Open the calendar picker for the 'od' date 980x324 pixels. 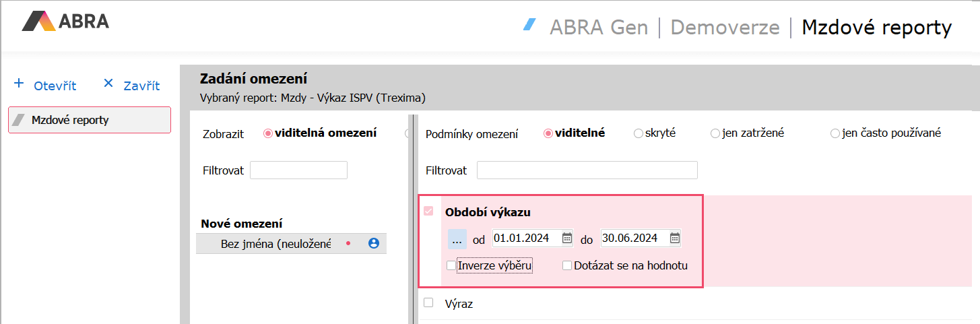pyautogui.click(x=567, y=238)
